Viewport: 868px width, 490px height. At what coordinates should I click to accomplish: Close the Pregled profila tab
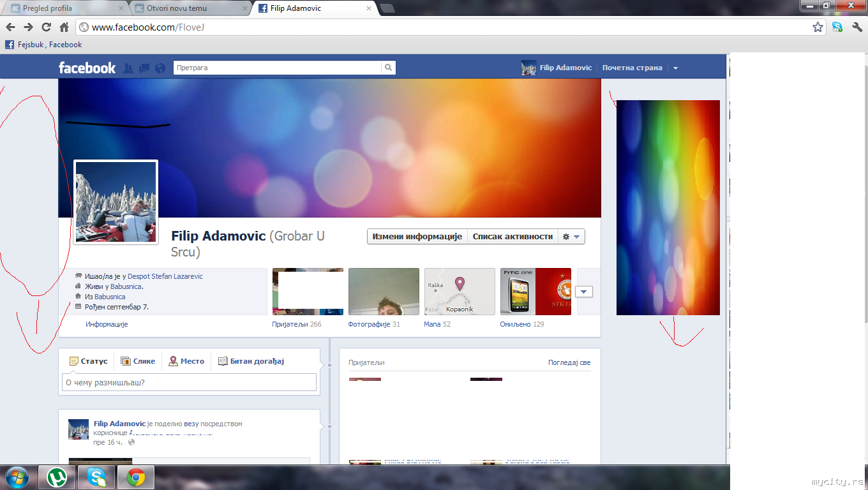pyautogui.click(x=121, y=8)
